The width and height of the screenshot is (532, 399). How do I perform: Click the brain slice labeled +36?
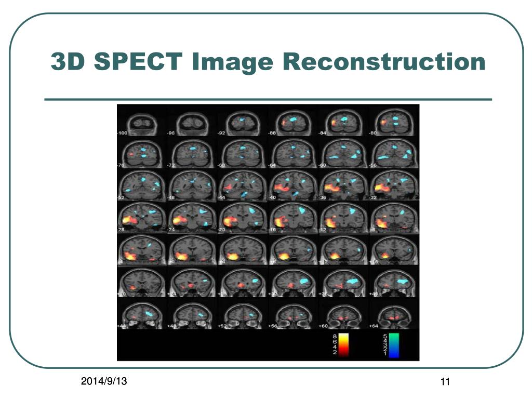343,283
